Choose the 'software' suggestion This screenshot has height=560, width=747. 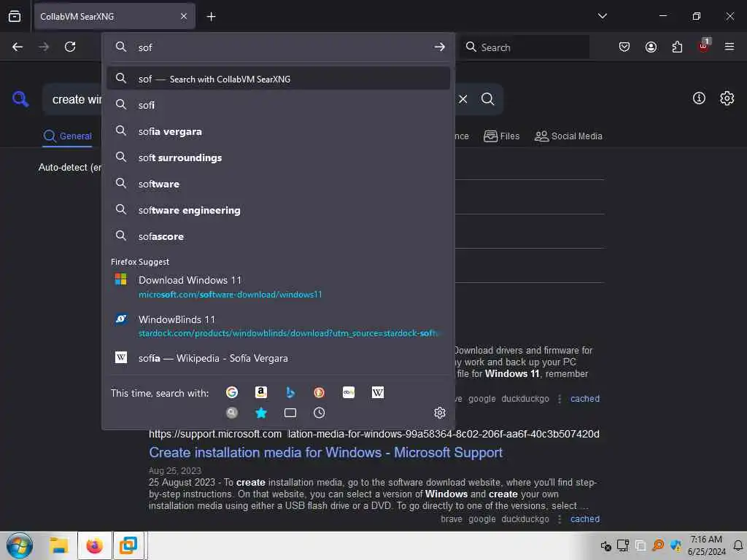tap(278, 183)
